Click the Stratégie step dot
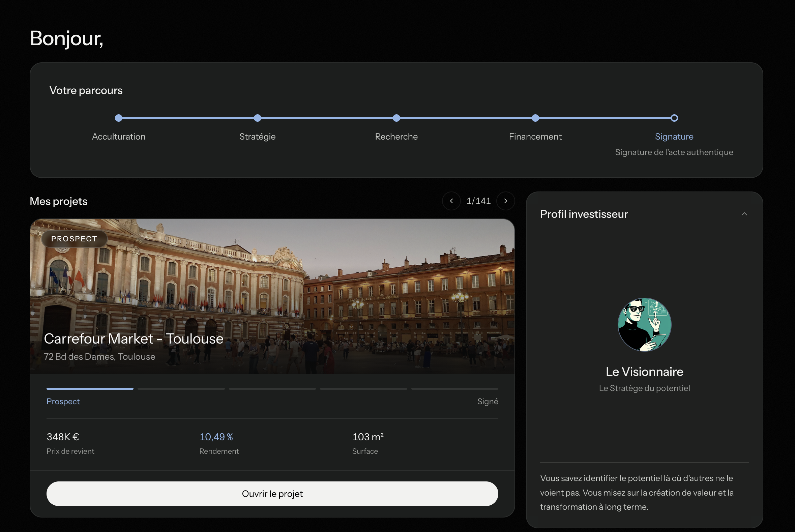795x532 pixels. (x=258, y=118)
